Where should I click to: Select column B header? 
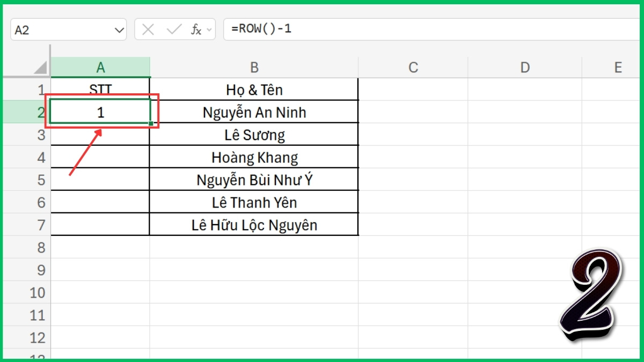click(x=254, y=67)
